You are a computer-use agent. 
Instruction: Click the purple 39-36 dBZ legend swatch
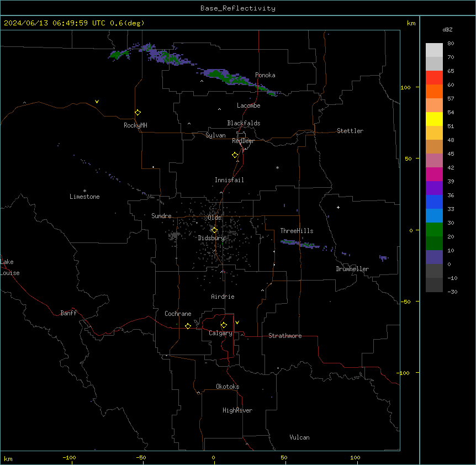coord(434,188)
